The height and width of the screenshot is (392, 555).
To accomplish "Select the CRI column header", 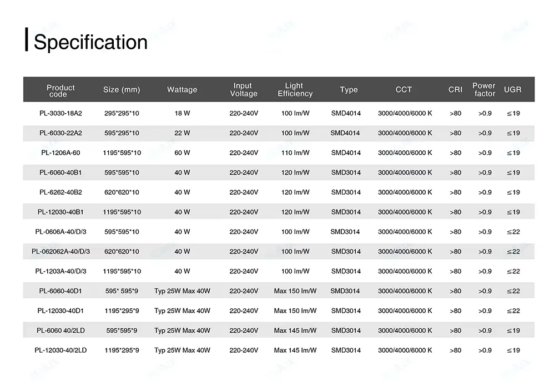I will point(455,90).
